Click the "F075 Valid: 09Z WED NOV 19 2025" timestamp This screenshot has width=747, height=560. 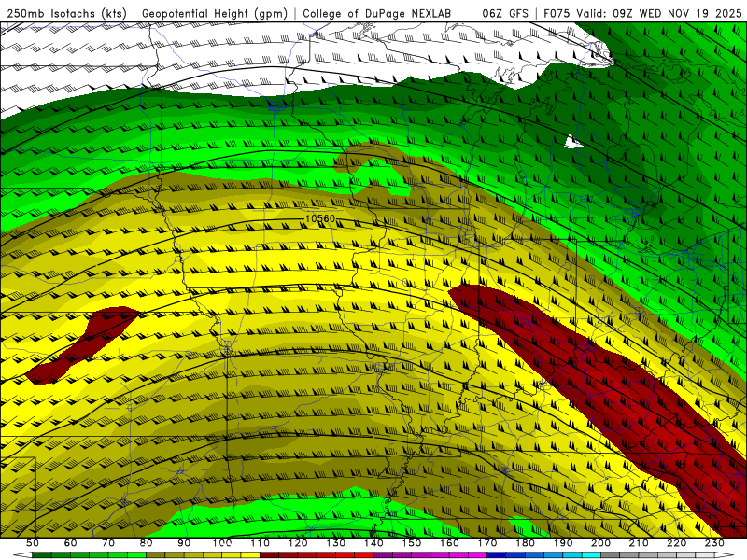click(642, 13)
